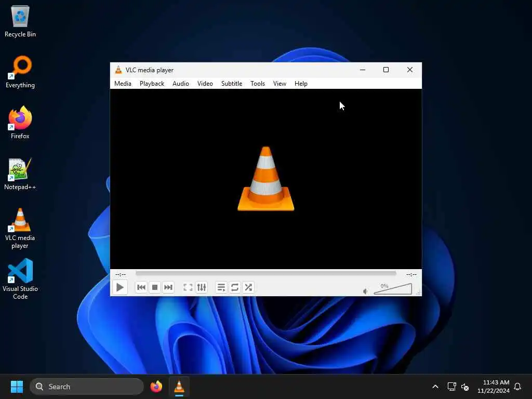Start playback with the Play button
The height and width of the screenshot is (399, 532).
(120, 287)
